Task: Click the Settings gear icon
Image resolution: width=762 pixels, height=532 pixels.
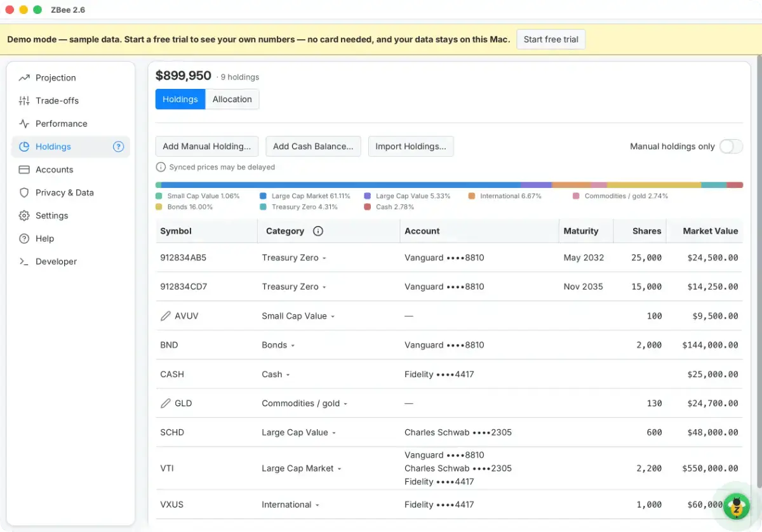Action: pos(24,216)
